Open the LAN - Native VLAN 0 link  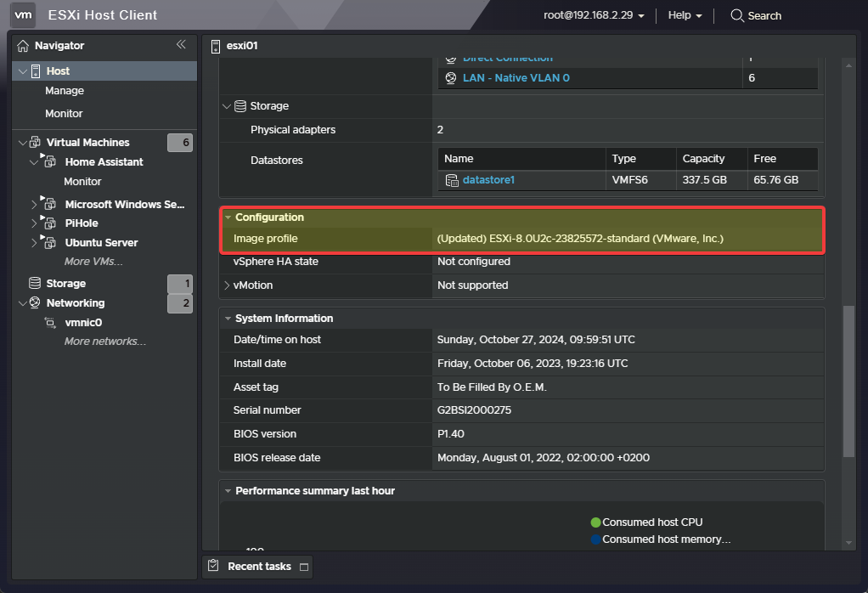pyautogui.click(x=516, y=78)
